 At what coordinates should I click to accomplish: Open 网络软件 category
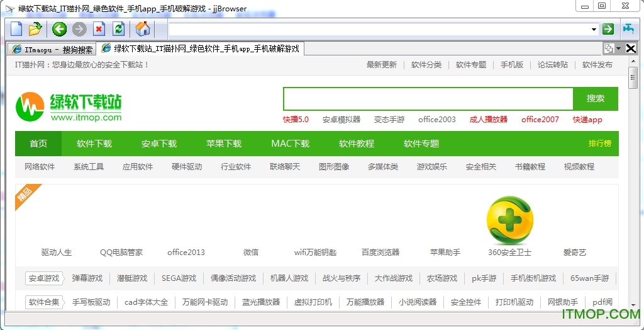coord(40,167)
